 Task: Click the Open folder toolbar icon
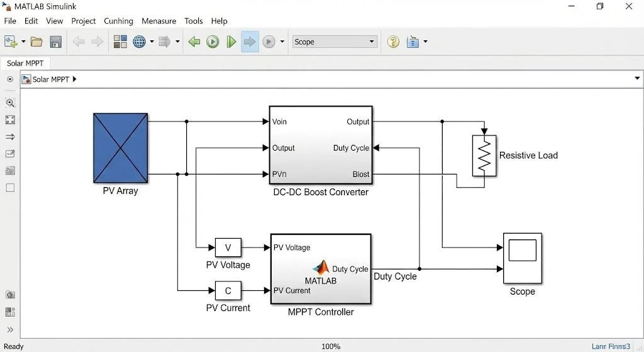(36, 42)
